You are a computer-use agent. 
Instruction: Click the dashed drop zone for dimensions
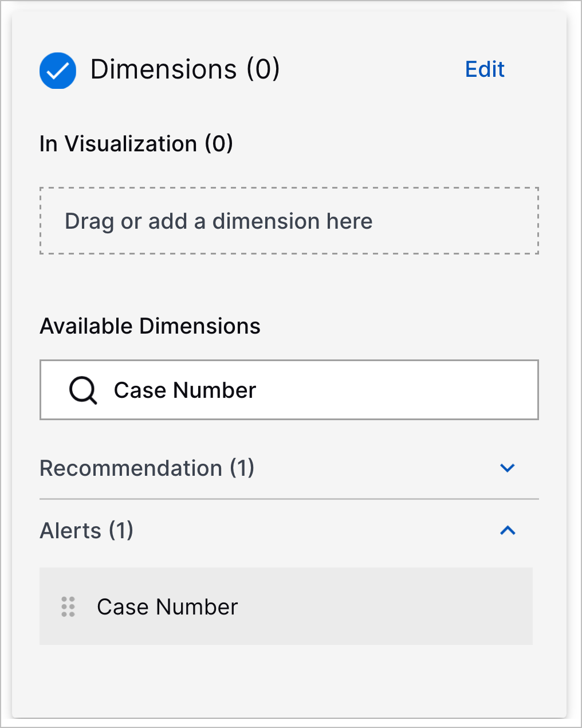[289, 221]
